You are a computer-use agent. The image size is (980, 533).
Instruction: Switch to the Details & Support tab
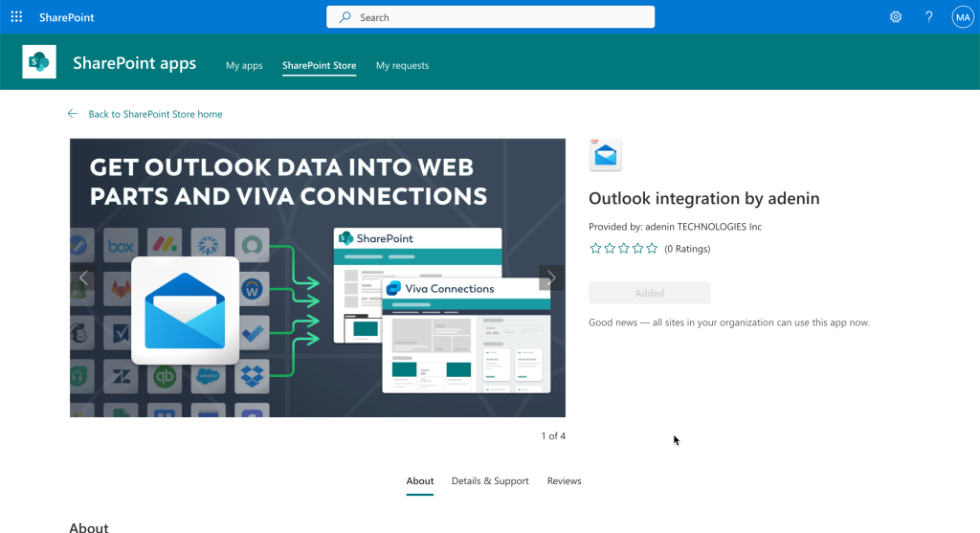tap(490, 480)
